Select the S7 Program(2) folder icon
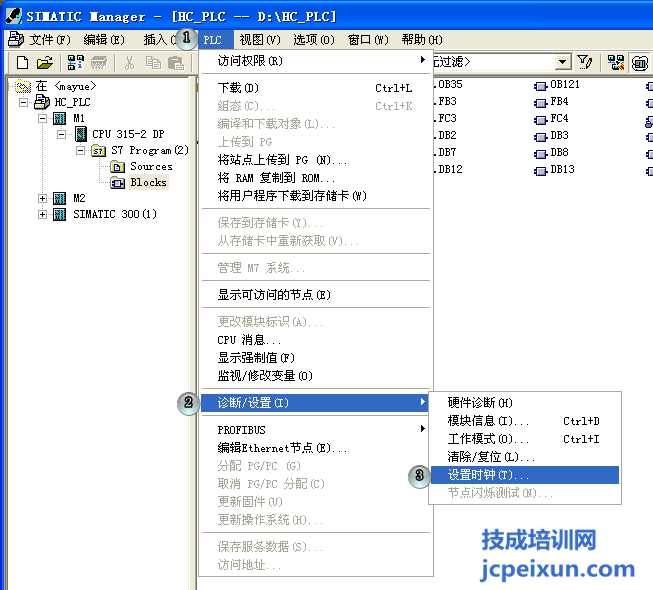653x590 pixels. [99, 150]
